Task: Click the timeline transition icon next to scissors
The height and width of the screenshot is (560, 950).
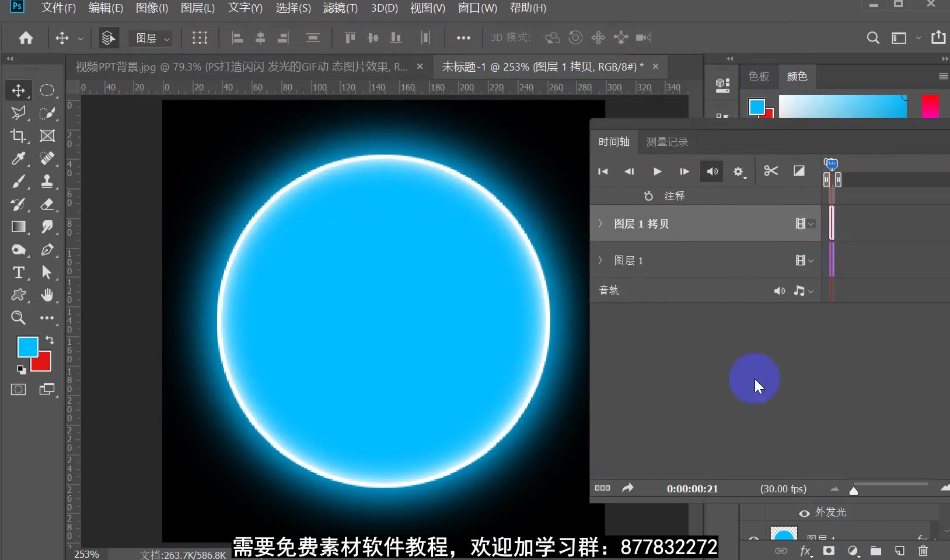Action: point(798,171)
